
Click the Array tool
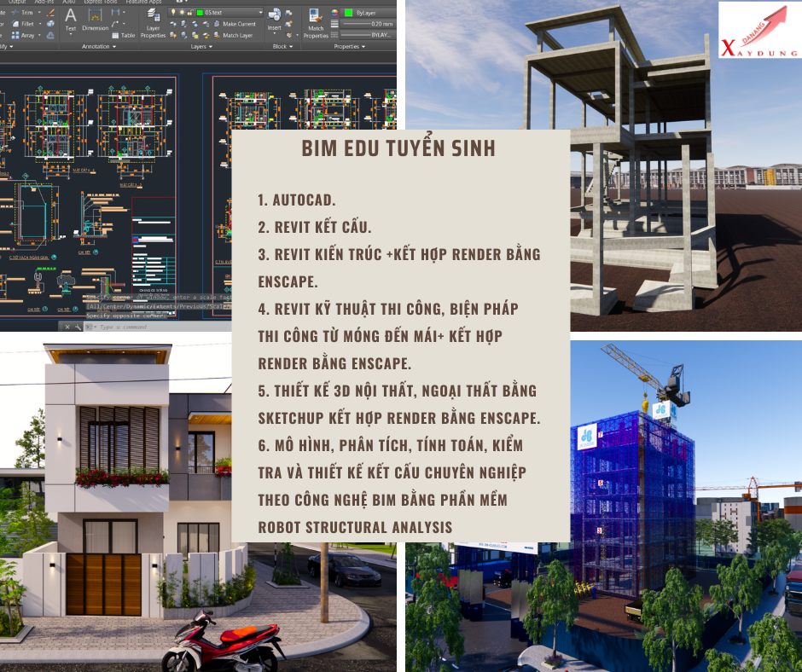(25, 36)
